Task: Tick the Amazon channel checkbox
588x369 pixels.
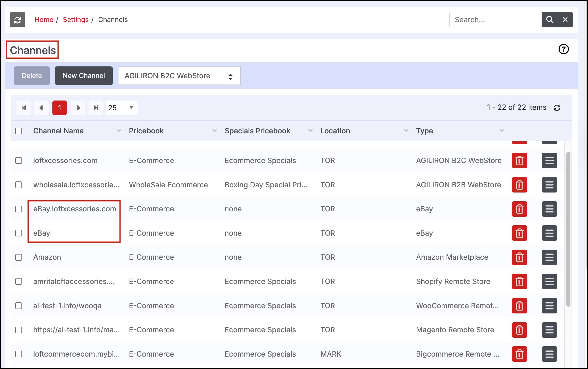Action: point(19,257)
